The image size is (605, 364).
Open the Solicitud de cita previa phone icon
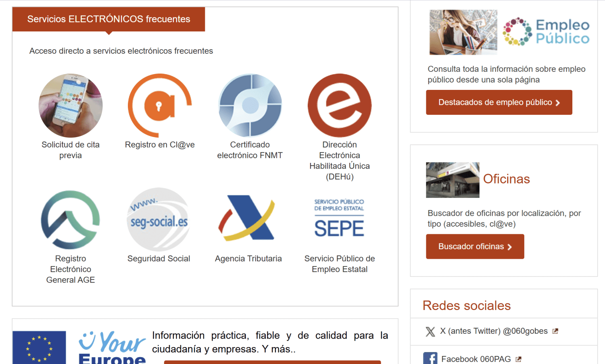pos(71,105)
